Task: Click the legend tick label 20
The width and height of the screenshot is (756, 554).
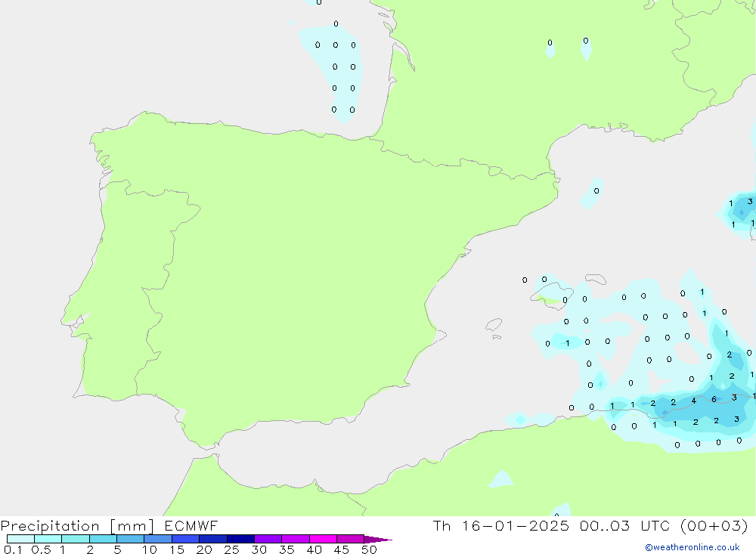Action: 203,549
